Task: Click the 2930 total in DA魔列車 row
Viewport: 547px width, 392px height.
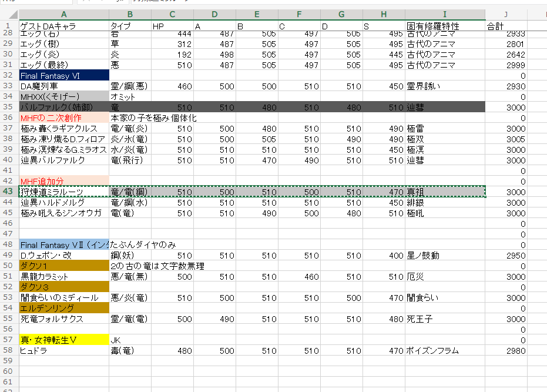Action: click(506, 86)
